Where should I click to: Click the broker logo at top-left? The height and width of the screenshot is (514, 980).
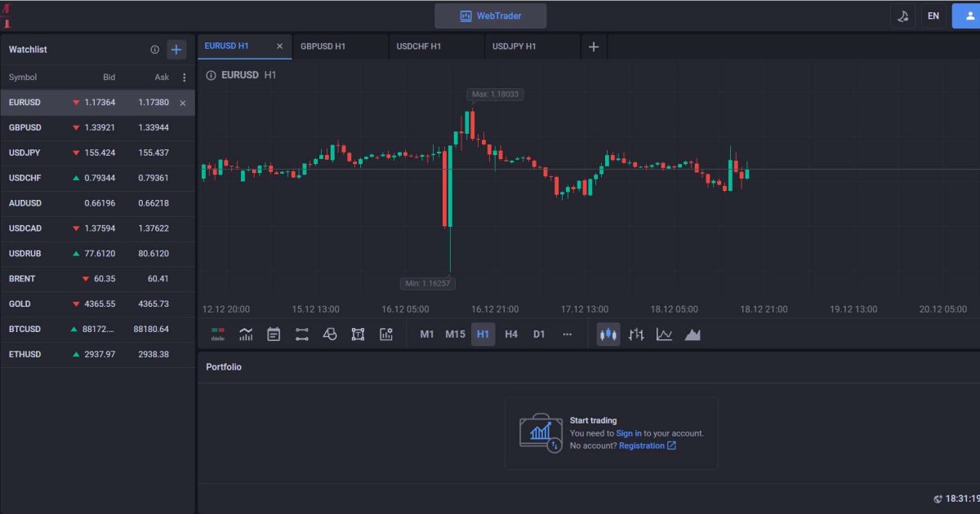[x=7, y=16]
